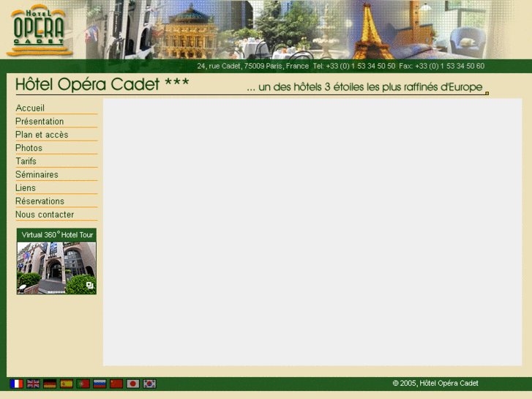Click the Virtual 360° Hotel Tour header
Screen dimensions: 532x399
56,235
